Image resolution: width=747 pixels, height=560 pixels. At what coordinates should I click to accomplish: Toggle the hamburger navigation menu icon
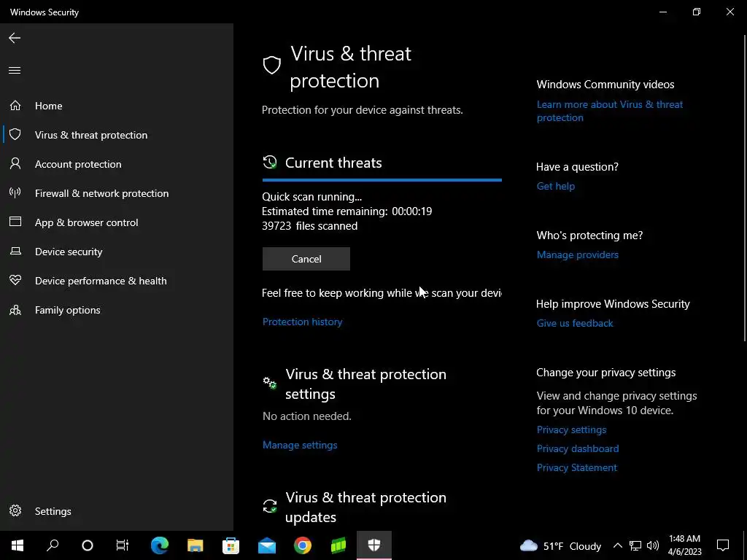click(15, 71)
